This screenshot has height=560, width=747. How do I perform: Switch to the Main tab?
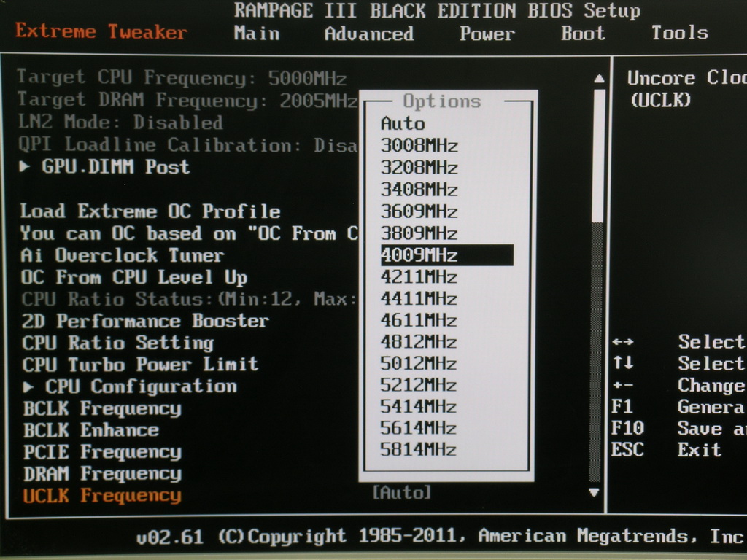pos(257,34)
